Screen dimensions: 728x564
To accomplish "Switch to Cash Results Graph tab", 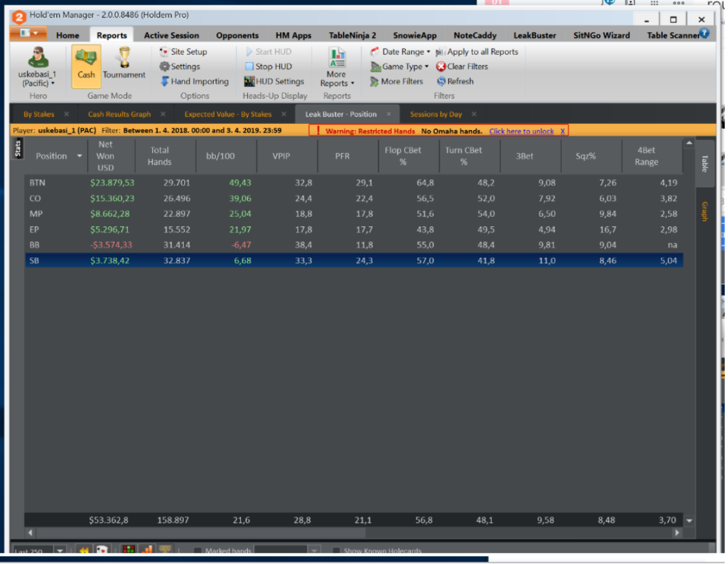I will tap(120, 114).
